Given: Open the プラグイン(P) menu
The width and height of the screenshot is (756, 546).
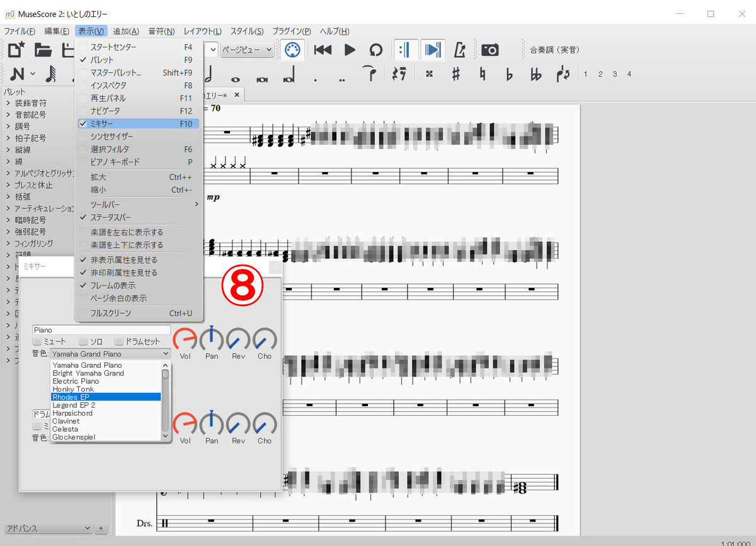Looking at the screenshot, I should (292, 31).
